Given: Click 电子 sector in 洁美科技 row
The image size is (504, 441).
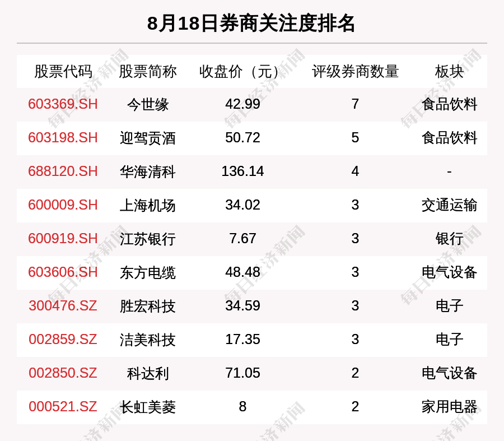Looking at the screenshot, I should pyautogui.click(x=449, y=340).
